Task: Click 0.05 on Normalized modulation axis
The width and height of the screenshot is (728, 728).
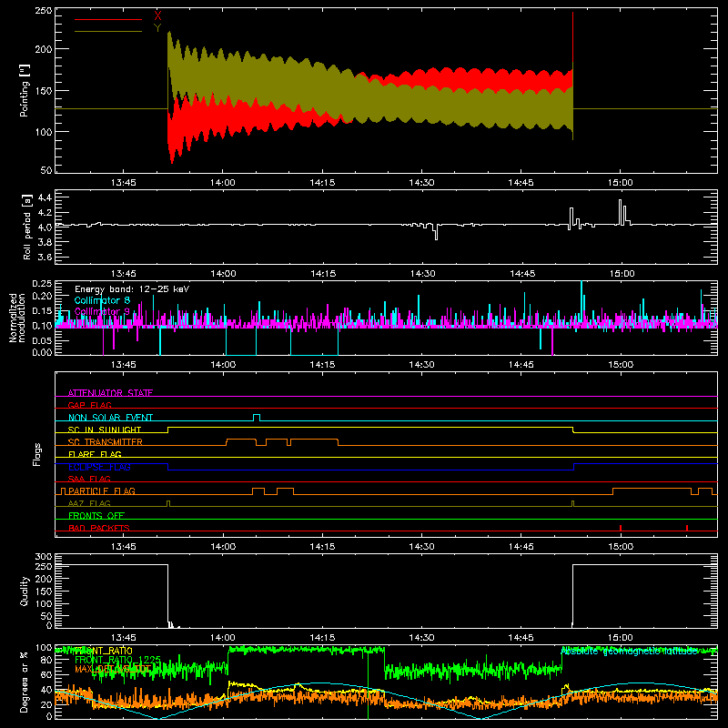Action: (x=43, y=340)
